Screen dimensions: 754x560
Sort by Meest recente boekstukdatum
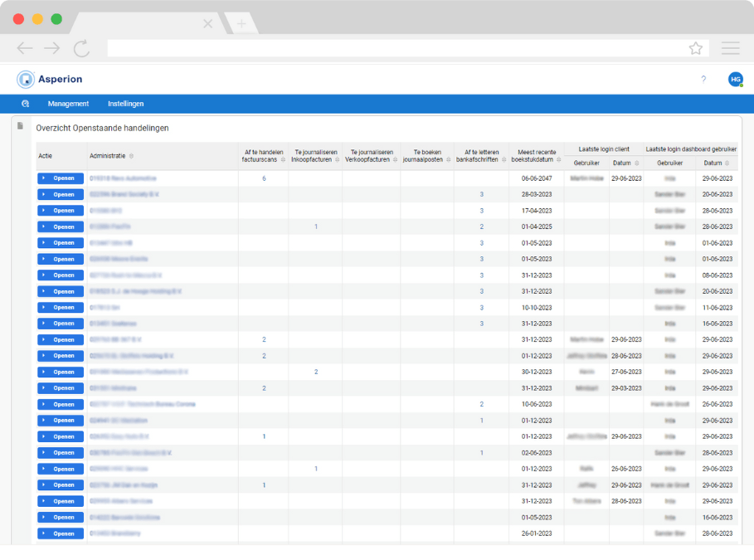click(x=559, y=160)
